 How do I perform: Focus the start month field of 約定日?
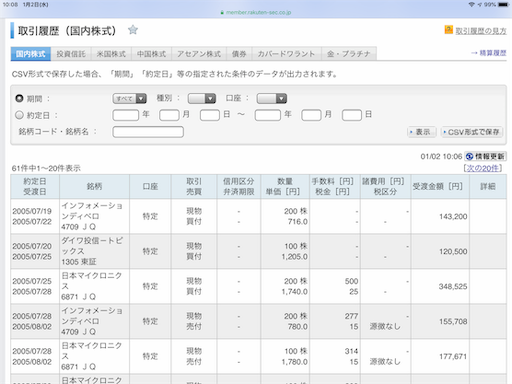[x=169, y=115]
